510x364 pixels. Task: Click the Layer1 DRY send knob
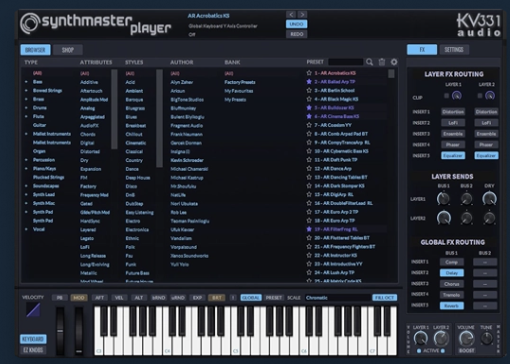point(489,199)
